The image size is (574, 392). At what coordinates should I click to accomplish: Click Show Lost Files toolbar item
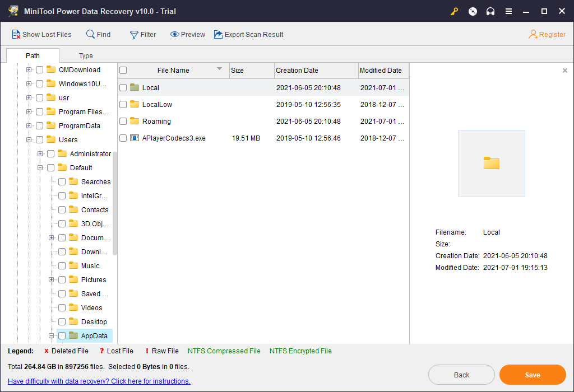coord(41,34)
